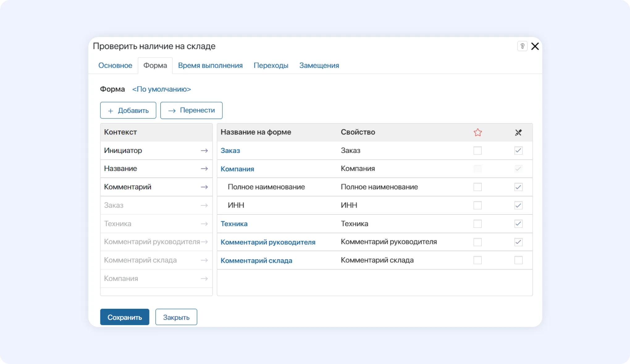Image resolution: width=630 pixels, height=364 pixels.
Task: Switch to the Основное tab
Action: [x=115, y=65]
